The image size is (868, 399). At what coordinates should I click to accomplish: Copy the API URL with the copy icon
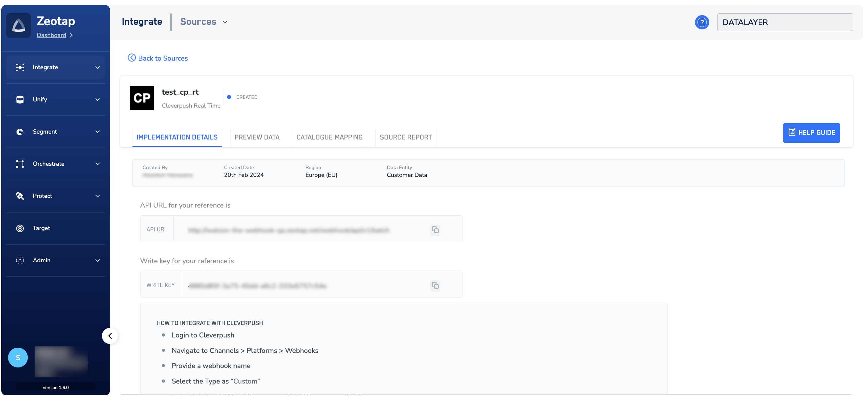tap(435, 230)
